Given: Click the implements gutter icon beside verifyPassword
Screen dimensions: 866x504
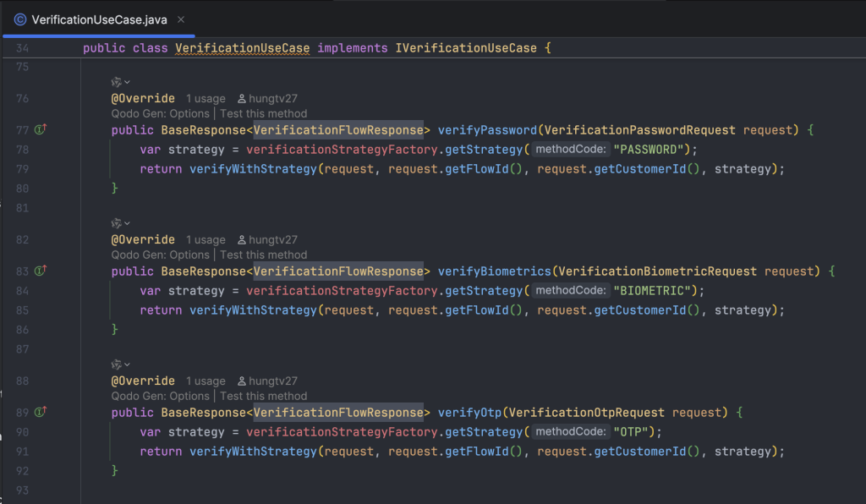Looking at the screenshot, I should (41, 129).
